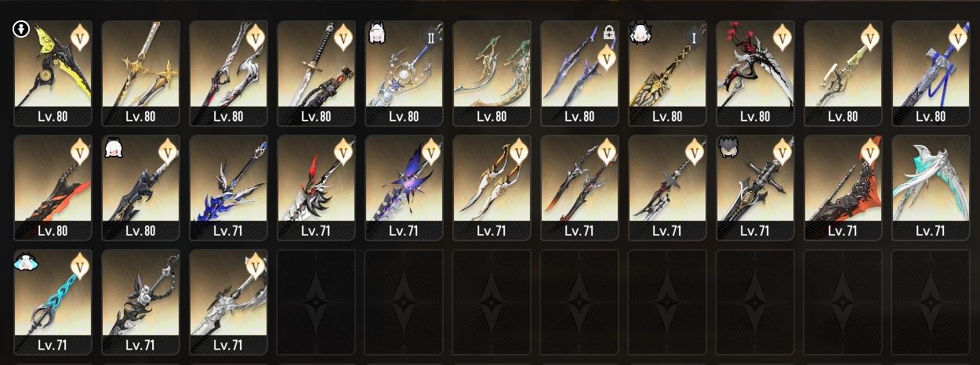980x365 pixels.
Task: Choose the teal and white scythe
Action: (931, 187)
